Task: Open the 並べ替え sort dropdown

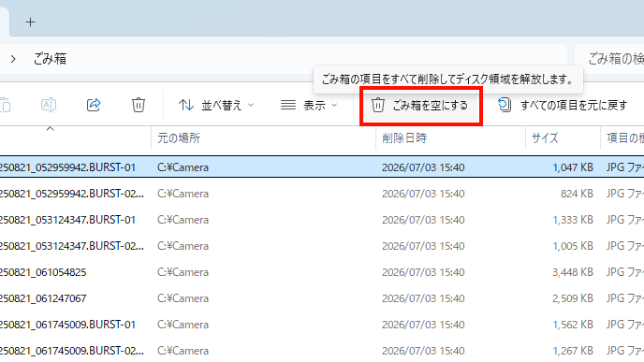Action: [x=216, y=106]
